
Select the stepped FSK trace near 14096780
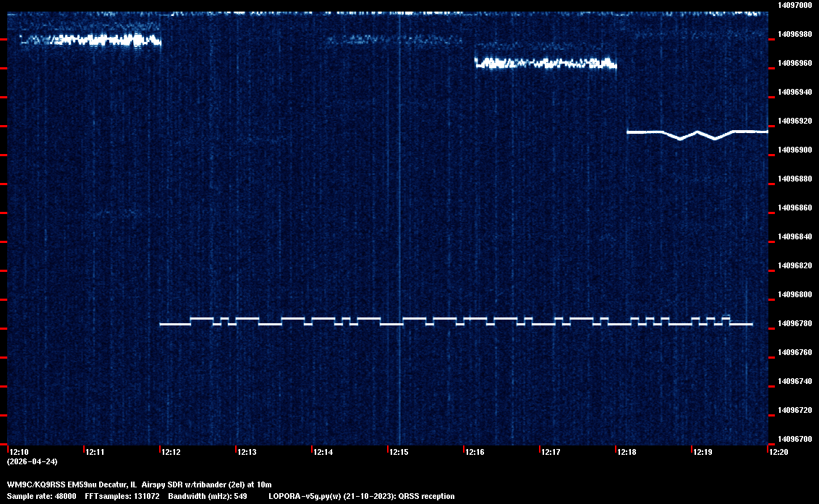point(456,322)
